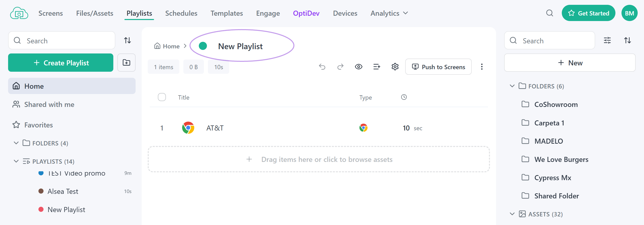Click the Create Playlist button
This screenshot has height=225, width=644.
[x=61, y=63]
